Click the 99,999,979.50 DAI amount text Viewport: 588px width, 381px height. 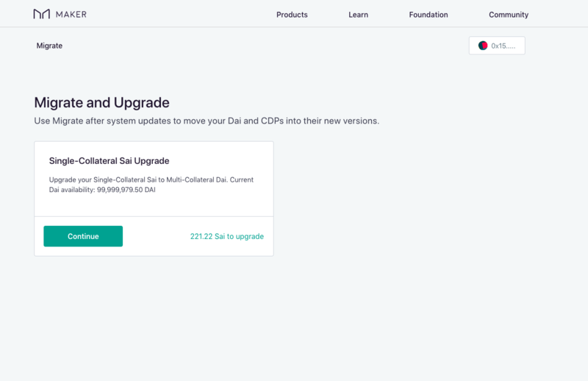[x=126, y=190]
